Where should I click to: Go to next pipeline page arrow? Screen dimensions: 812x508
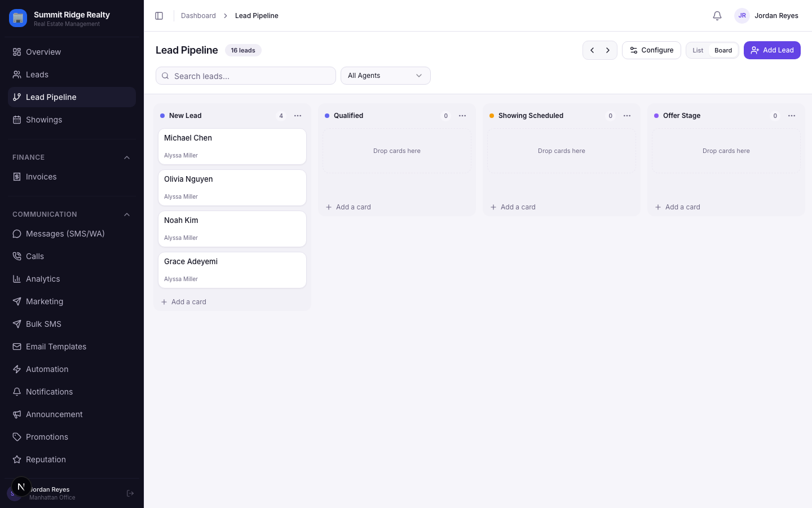point(608,50)
